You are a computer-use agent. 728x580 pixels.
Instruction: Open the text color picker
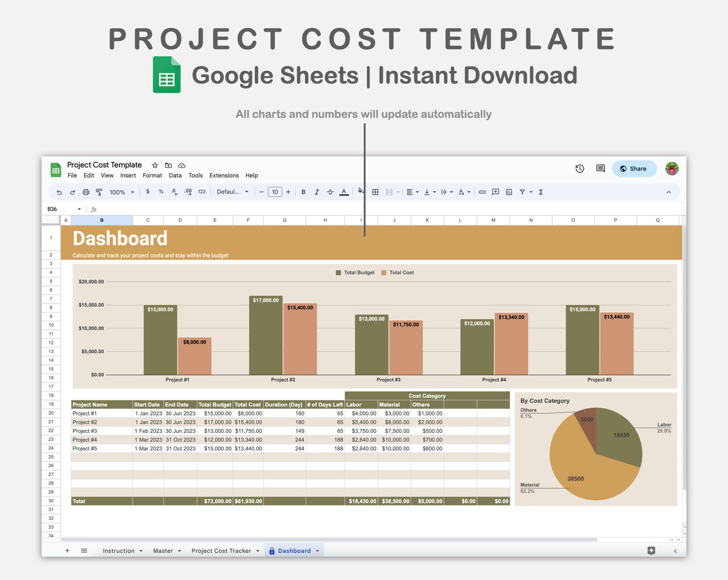(344, 192)
